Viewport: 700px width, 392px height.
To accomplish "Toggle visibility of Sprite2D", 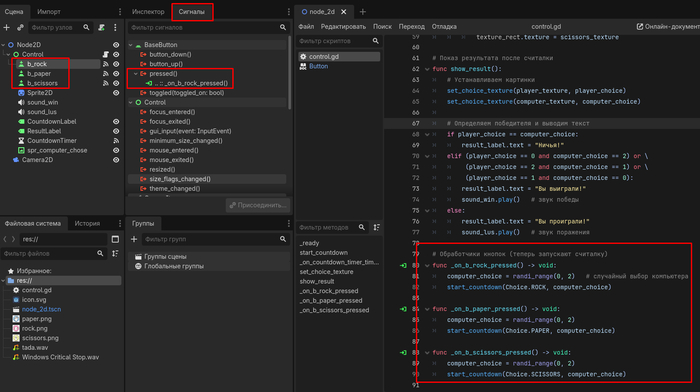I will (x=116, y=93).
